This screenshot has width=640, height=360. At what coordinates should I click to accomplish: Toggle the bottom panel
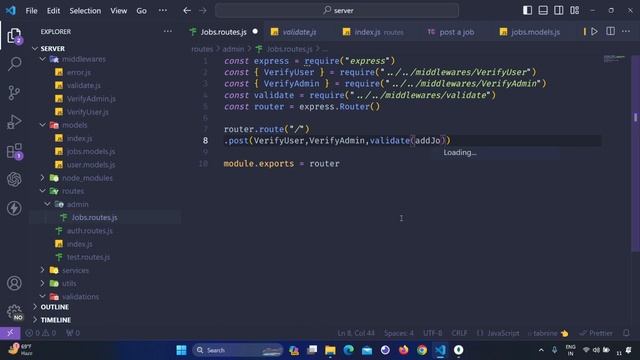pyautogui.click(x=543, y=10)
